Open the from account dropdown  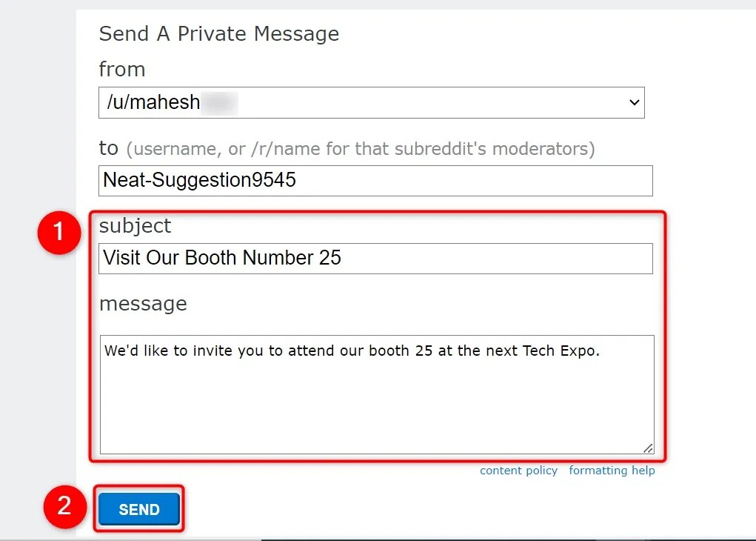370,102
